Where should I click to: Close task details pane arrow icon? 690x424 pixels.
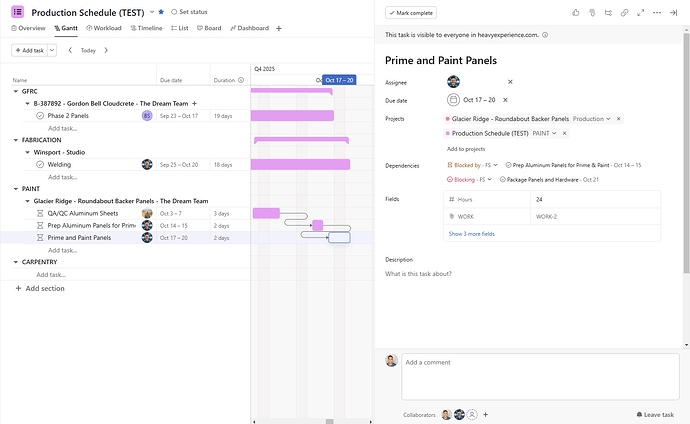(673, 13)
